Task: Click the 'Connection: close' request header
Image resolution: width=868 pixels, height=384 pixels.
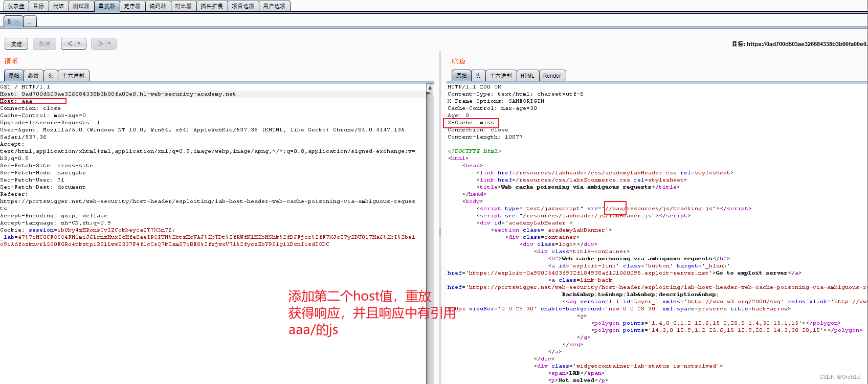Action: (x=31, y=108)
